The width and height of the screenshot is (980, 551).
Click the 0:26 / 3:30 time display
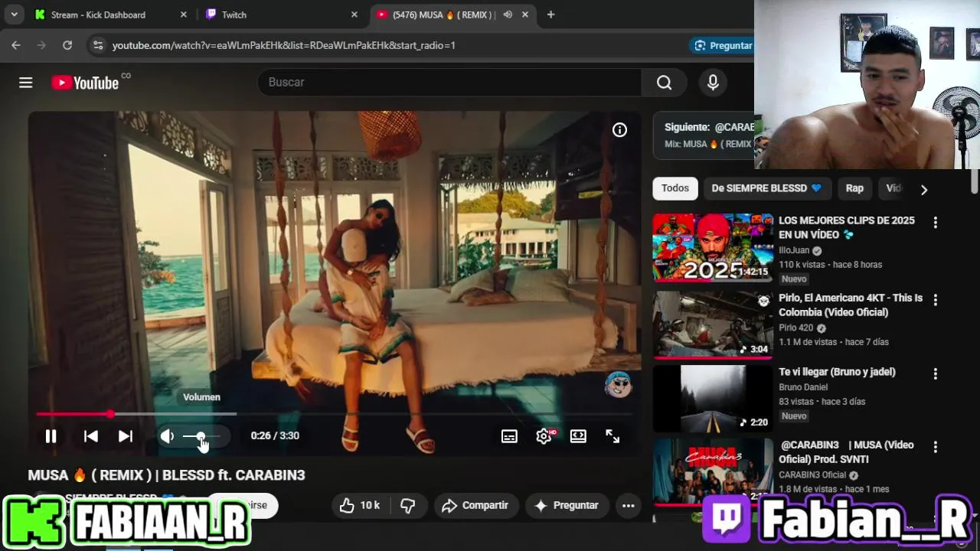pos(275,435)
